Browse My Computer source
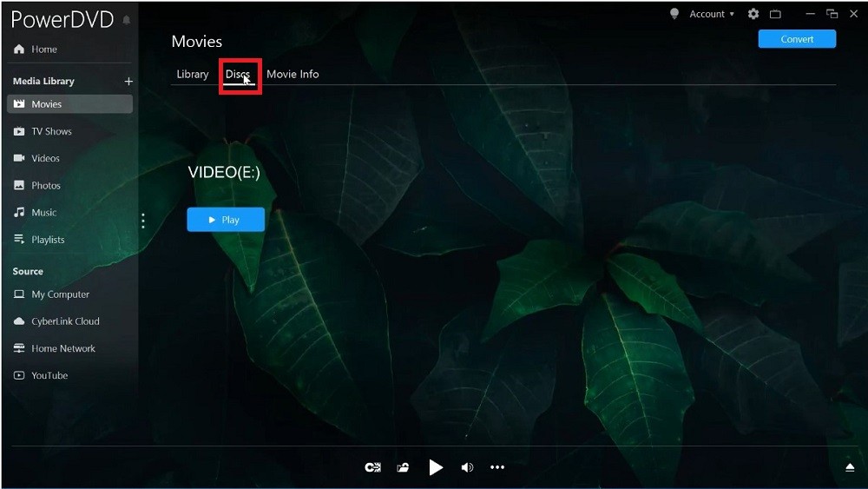This screenshot has height=489, width=868. click(x=51, y=294)
